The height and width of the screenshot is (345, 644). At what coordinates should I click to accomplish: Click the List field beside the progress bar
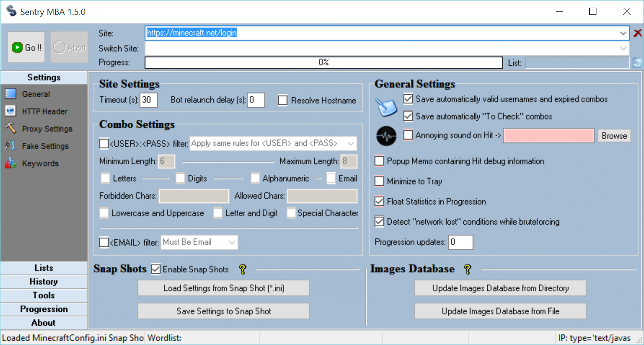(x=577, y=63)
